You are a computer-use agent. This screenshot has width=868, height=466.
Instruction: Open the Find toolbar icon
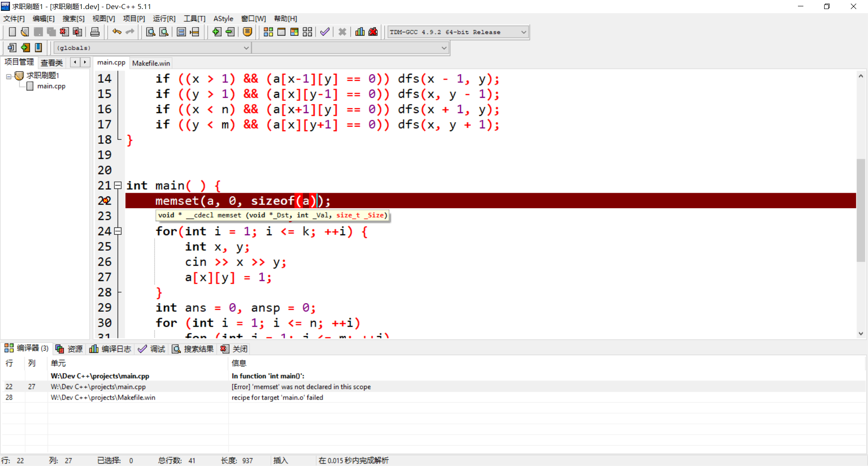click(x=151, y=32)
